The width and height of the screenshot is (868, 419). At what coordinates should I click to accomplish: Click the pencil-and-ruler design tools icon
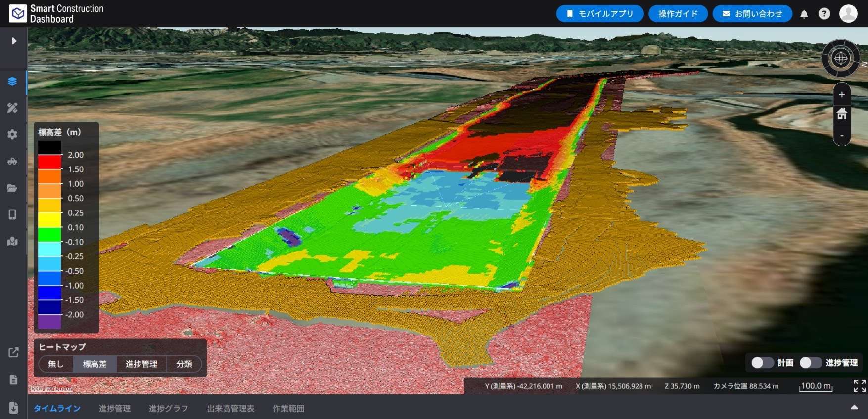pos(12,108)
